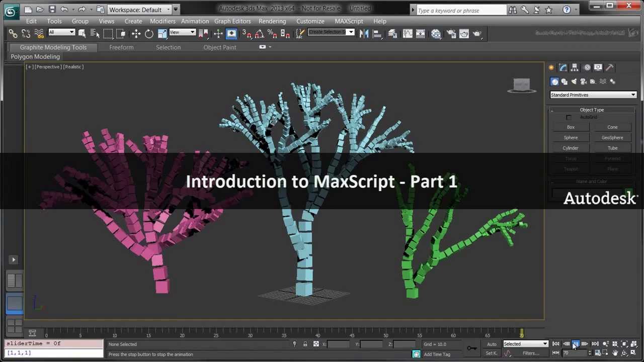Toggle Angle Snap on the toolbar
The image size is (644, 362).
tap(259, 34)
